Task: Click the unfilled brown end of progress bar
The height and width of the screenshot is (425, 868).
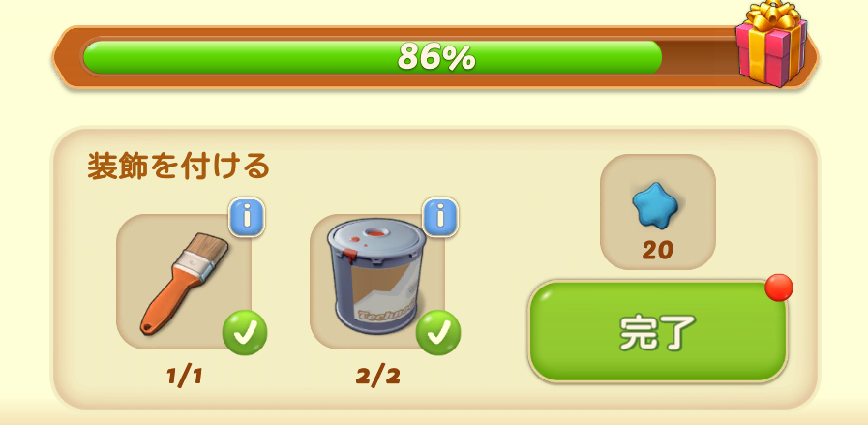Action: [699, 56]
